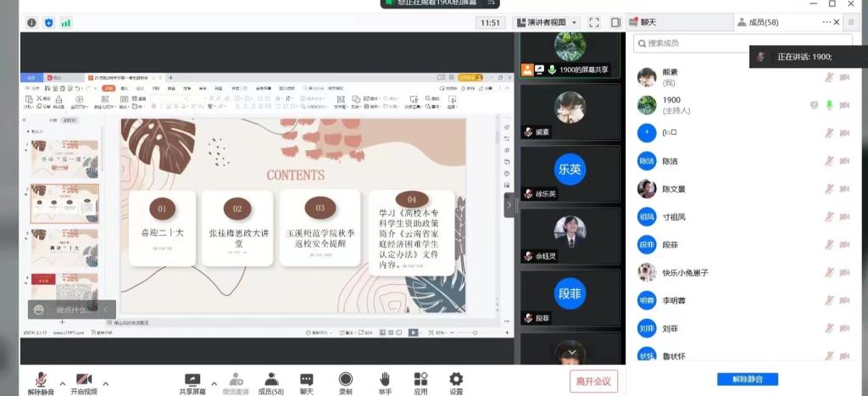Open the 成员(58) toolbar icon
This screenshot has width=868, height=396.
271,379
